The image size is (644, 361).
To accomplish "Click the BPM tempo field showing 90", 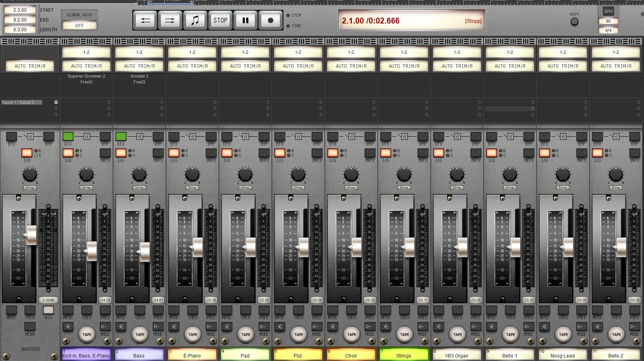I will pyautogui.click(x=608, y=21).
